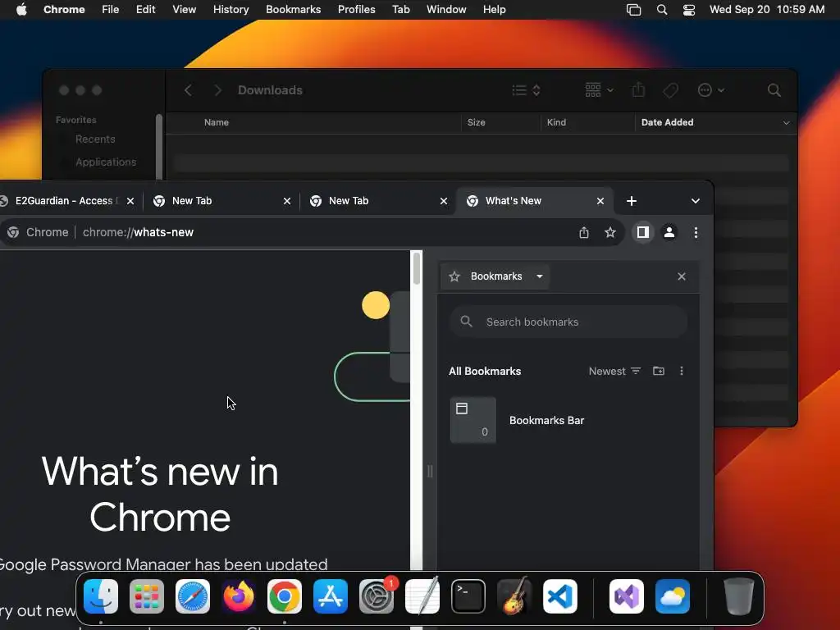Click the Finder share button
The width and height of the screenshot is (840, 630).
(638, 90)
